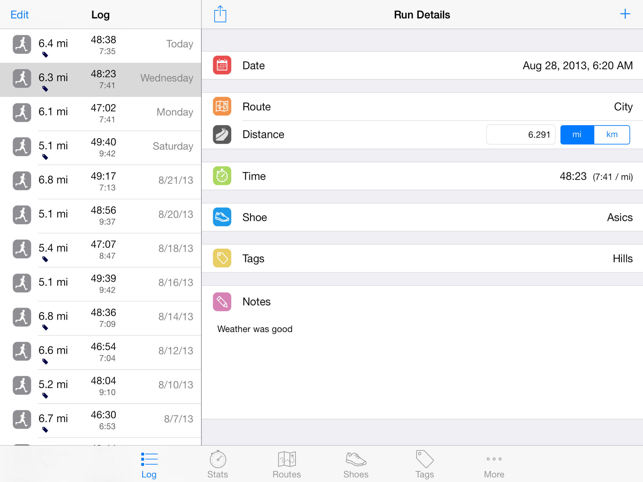
Task: Tap runner icon for 8/21/13 run
Action: [x=22, y=180]
